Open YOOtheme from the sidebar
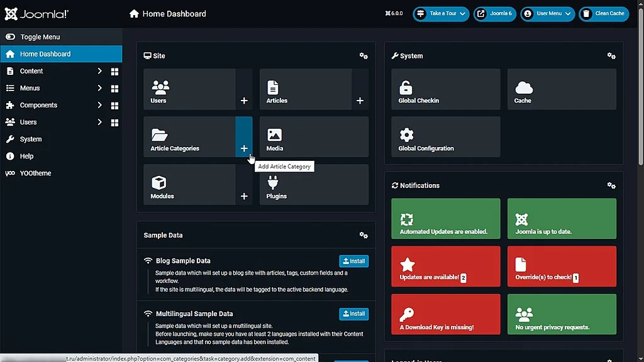 (x=35, y=173)
